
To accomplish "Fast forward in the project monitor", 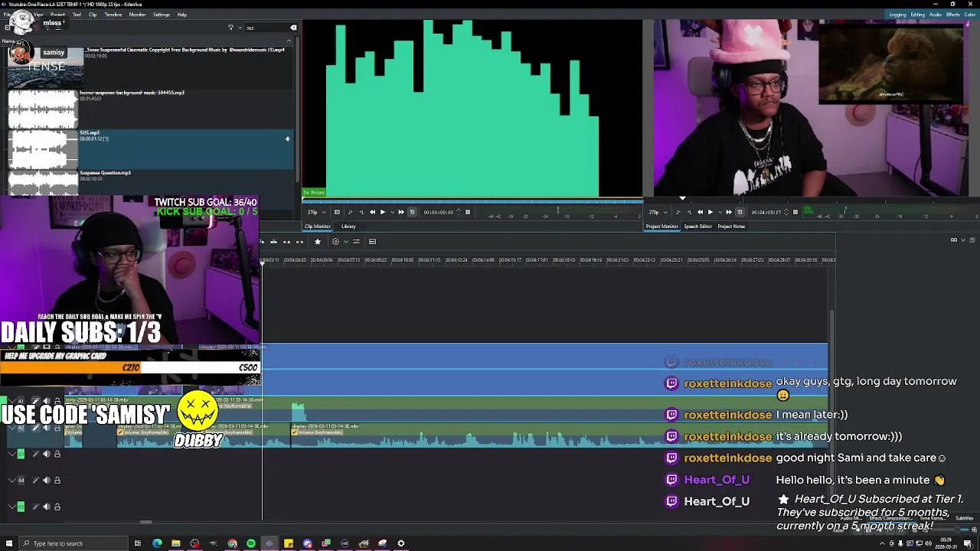I will (x=729, y=212).
